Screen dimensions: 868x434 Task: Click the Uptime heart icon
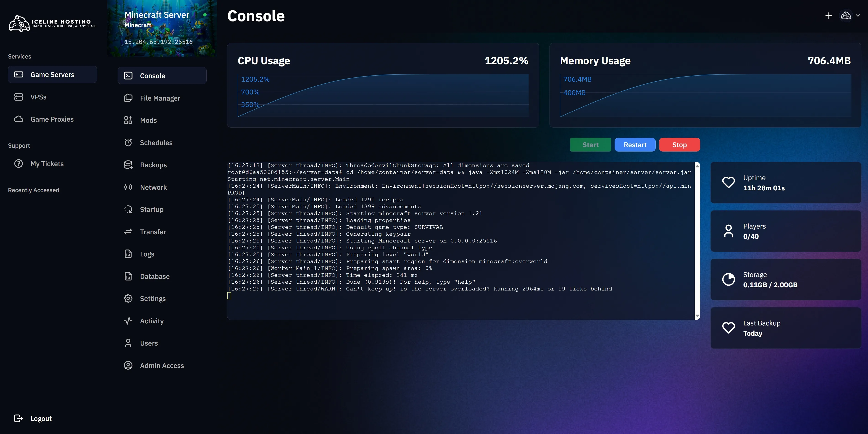pyautogui.click(x=729, y=182)
